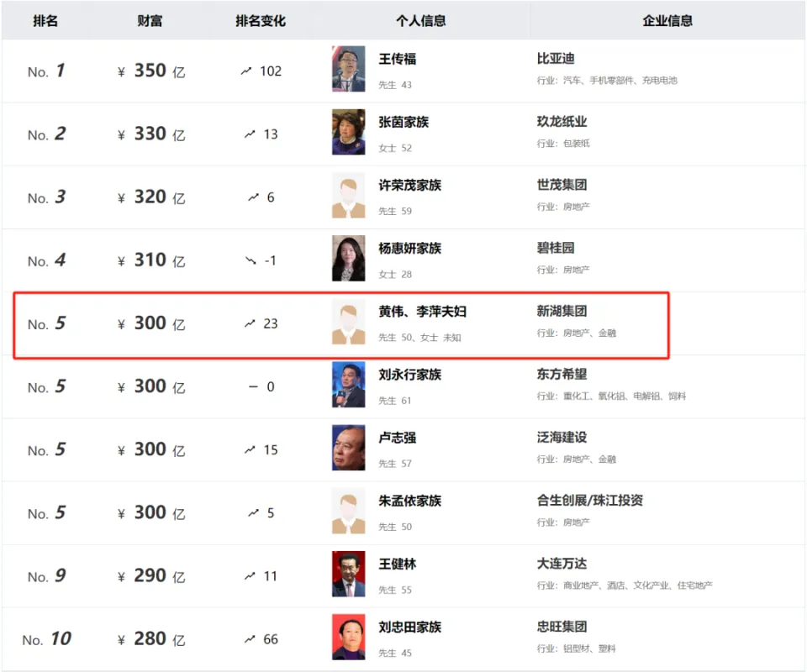807x672 pixels.
Task: Click 张茵家族 portrait photo
Action: (349, 133)
